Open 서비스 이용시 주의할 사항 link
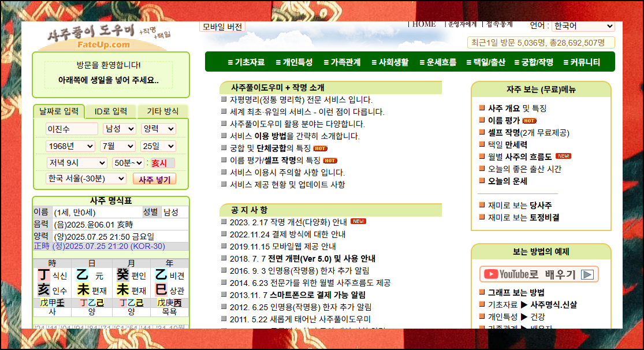This screenshot has width=644, height=350. 287,173
